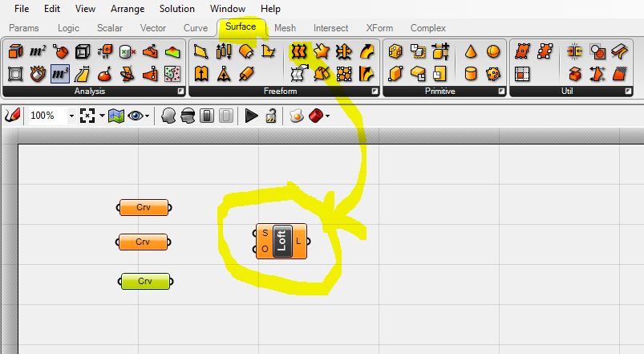Pick the Sweep 1 rail curved arrow icon

pos(367,52)
